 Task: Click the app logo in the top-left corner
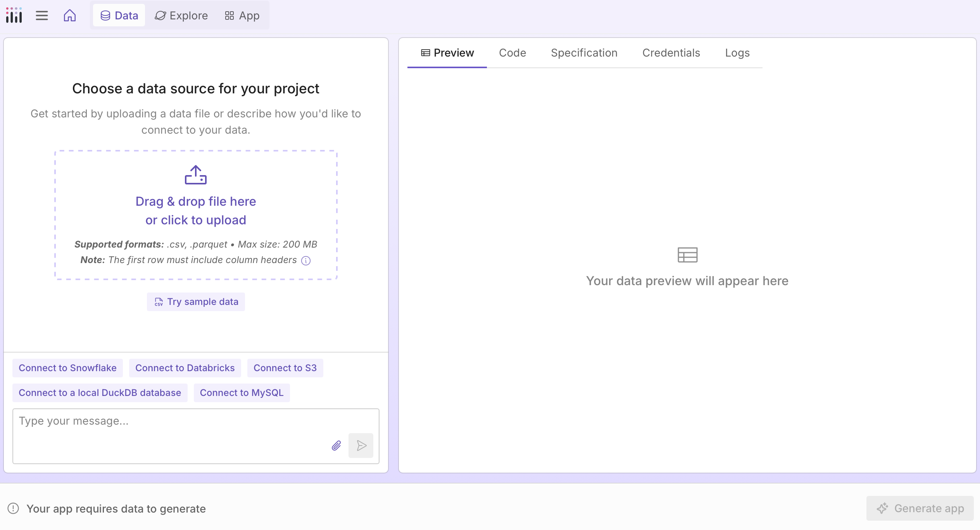tap(14, 15)
